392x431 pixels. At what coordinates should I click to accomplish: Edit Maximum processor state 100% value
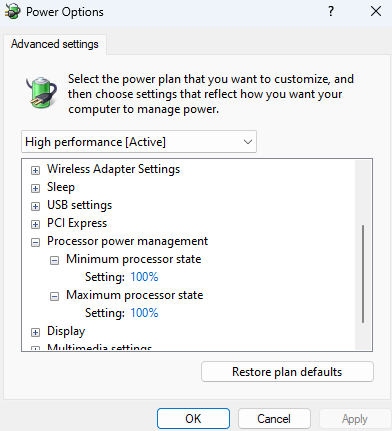[x=144, y=313]
